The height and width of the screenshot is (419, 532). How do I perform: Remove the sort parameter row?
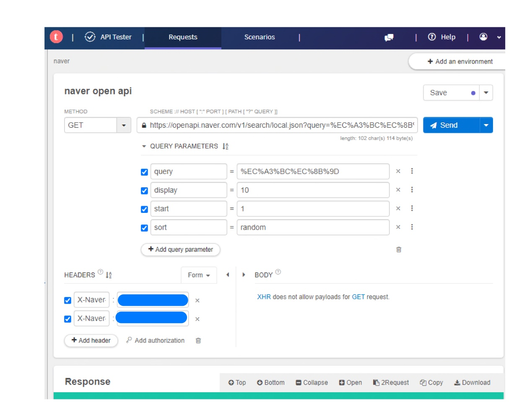(x=398, y=227)
